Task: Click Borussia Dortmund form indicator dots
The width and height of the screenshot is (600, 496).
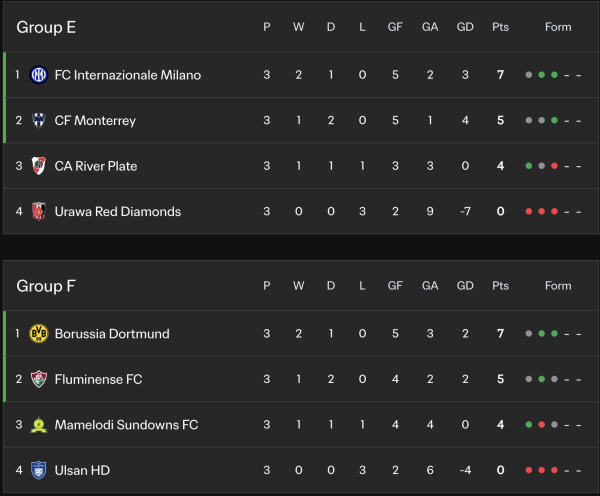Action: coord(541,334)
